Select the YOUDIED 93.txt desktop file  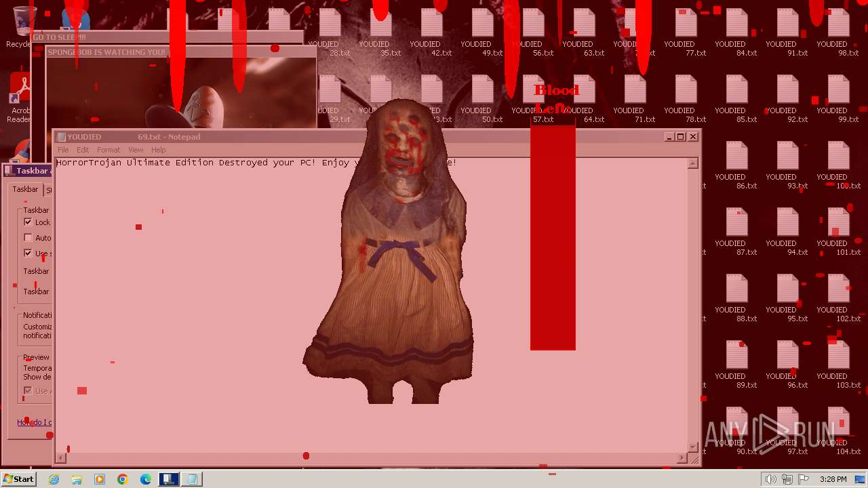[x=787, y=165]
